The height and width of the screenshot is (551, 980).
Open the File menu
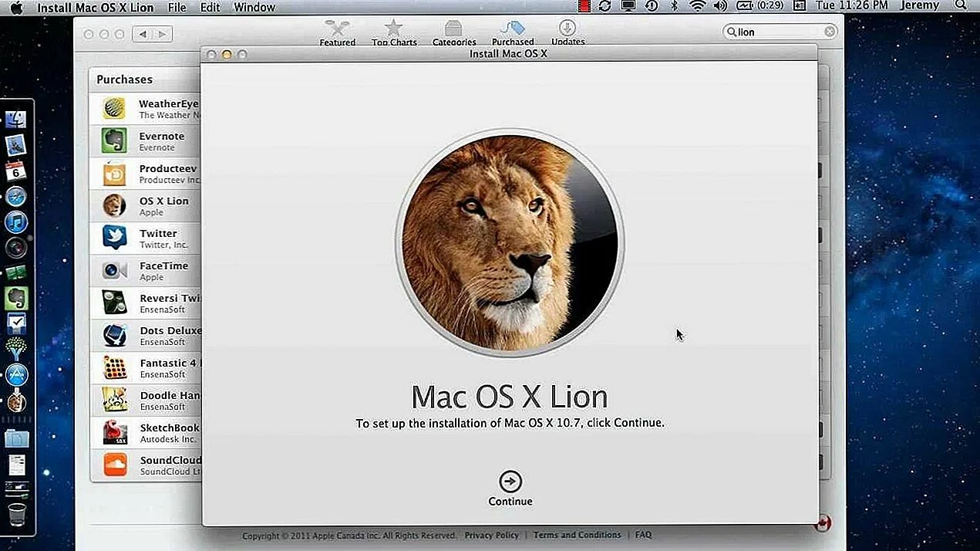[177, 7]
